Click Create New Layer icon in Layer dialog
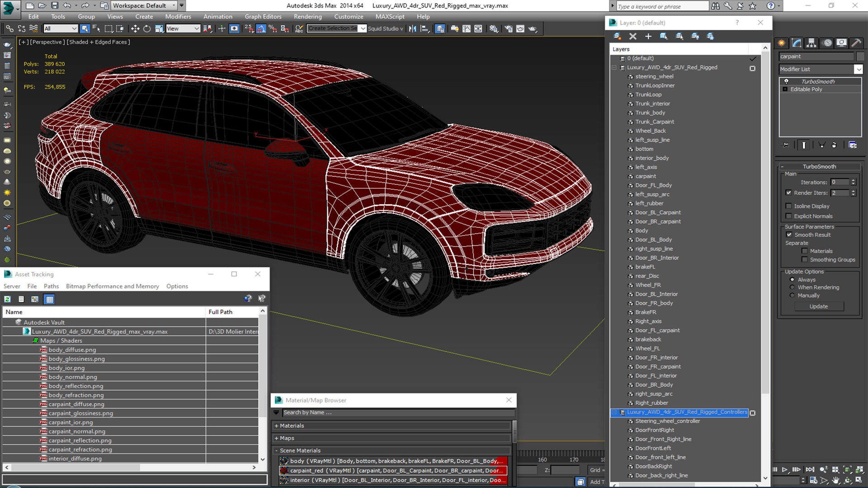Image resolution: width=868 pixels, height=488 pixels. (x=617, y=36)
